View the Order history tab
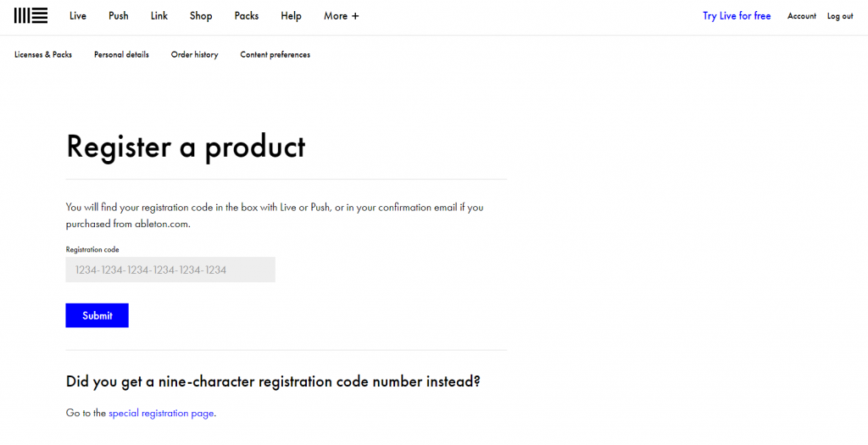 [194, 54]
